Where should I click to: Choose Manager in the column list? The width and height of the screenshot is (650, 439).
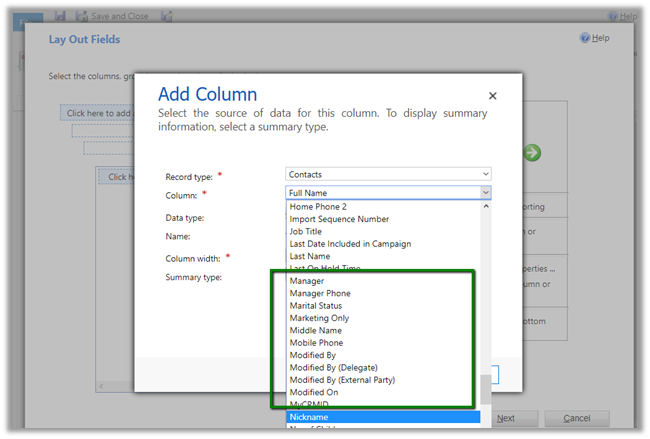pyautogui.click(x=307, y=281)
